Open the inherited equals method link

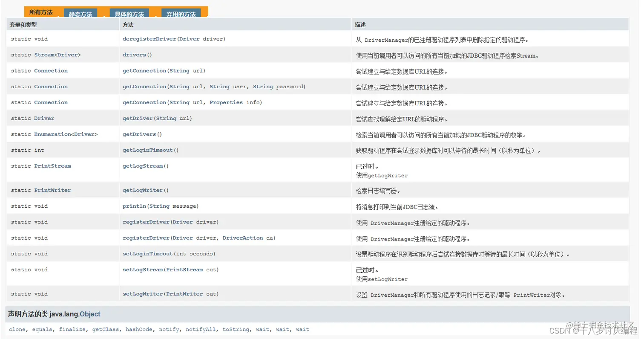42,330
